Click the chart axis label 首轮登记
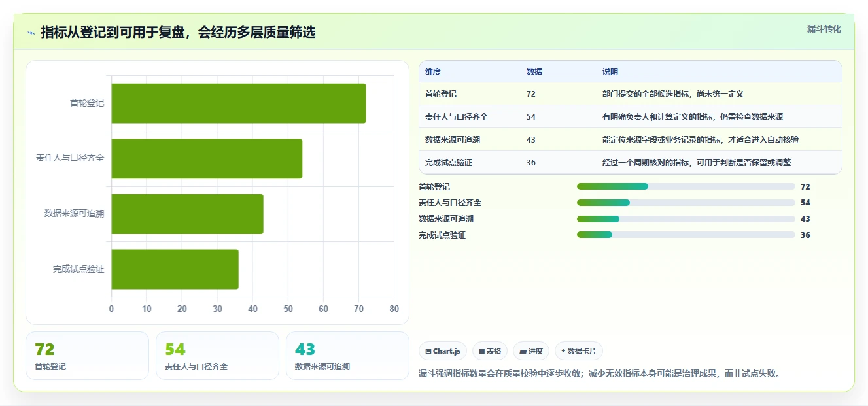This screenshot has height=406, width=868. tap(87, 103)
